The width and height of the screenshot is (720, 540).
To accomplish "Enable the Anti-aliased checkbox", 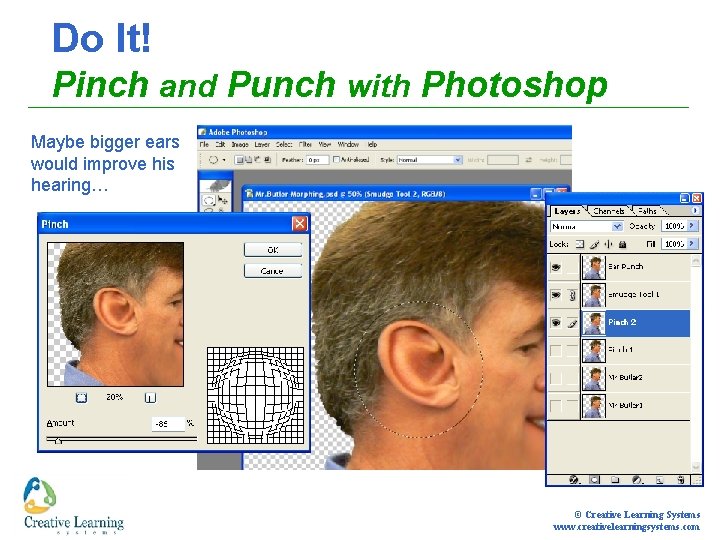I will click(337, 159).
